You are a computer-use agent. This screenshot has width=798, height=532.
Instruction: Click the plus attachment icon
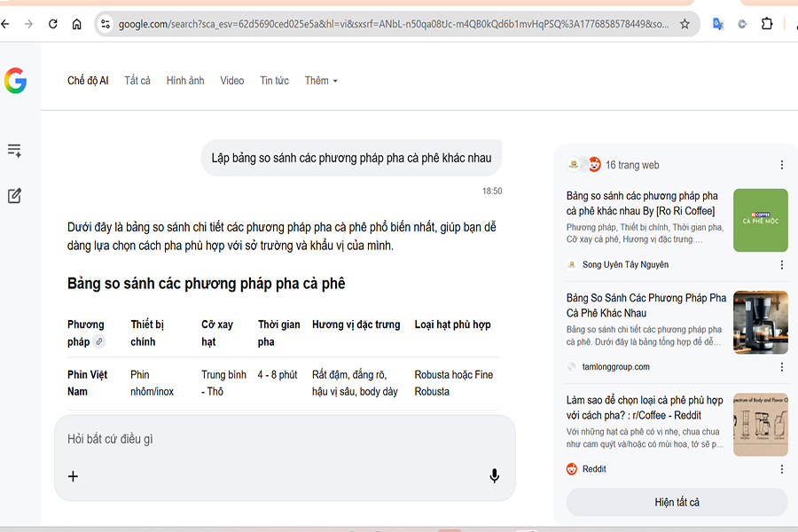click(x=73, y=476)
